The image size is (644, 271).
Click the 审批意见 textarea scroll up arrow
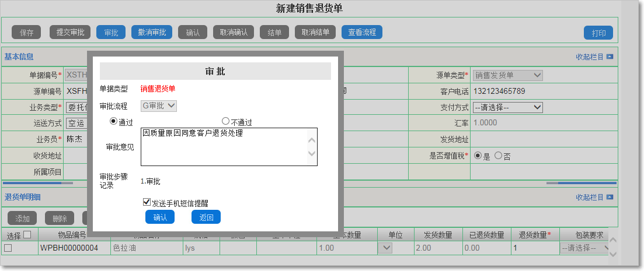coord(312,140)
